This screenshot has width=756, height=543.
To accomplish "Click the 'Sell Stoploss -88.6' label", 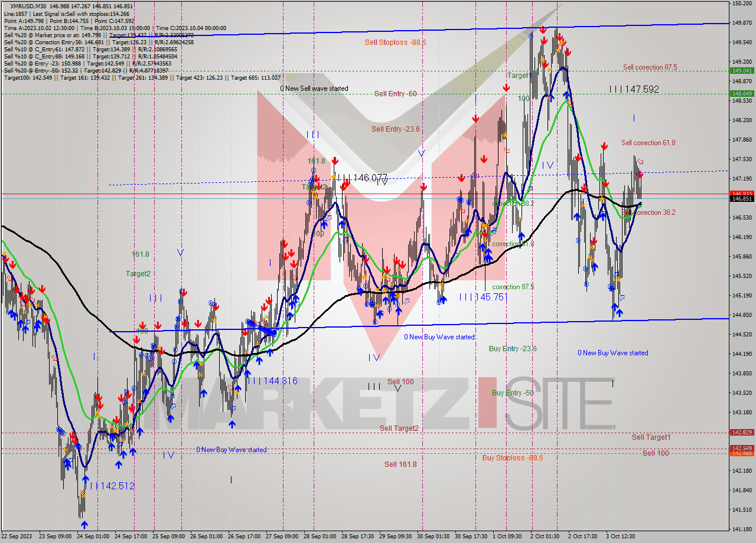I will 395,42.
